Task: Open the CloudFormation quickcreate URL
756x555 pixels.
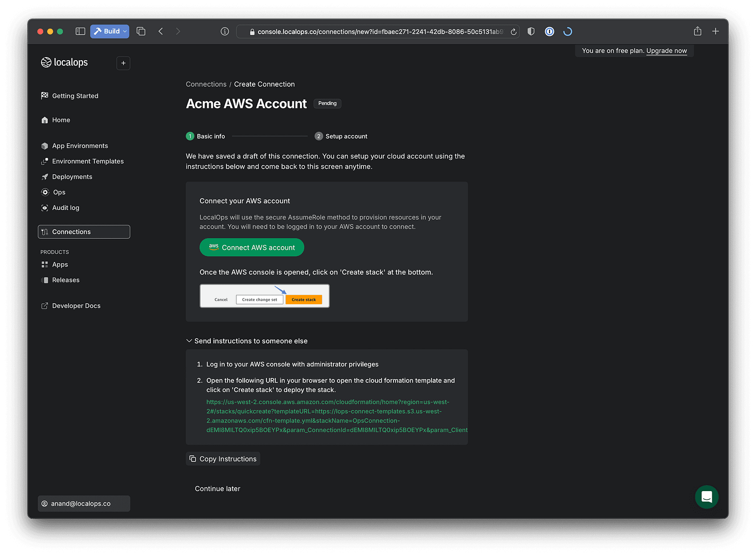Action: [x=336, y=416]
